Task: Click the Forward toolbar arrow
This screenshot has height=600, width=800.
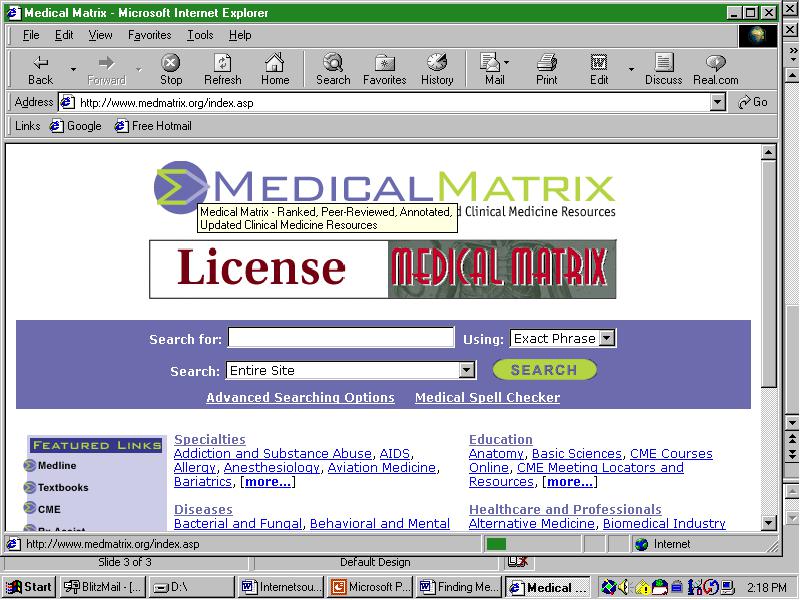Action: (106, 70)
